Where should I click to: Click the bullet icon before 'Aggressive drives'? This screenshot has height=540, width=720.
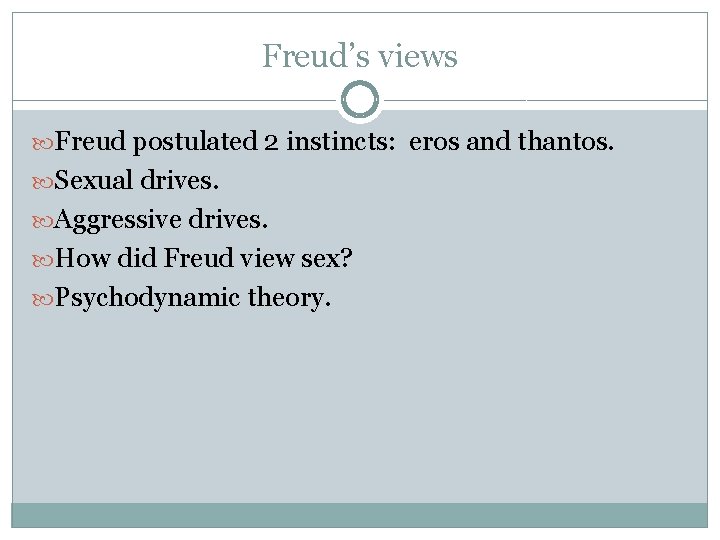click(x=43, y=222)
